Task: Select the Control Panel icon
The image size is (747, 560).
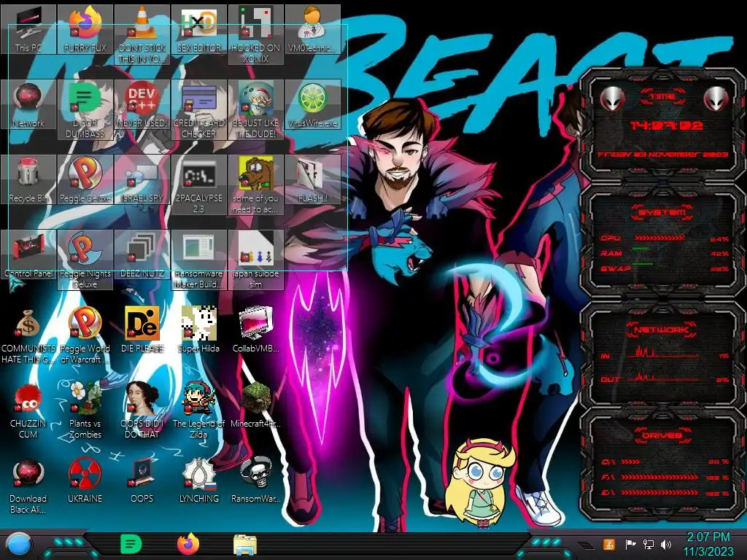Action: pyautogui.click(x=28, y=254)
